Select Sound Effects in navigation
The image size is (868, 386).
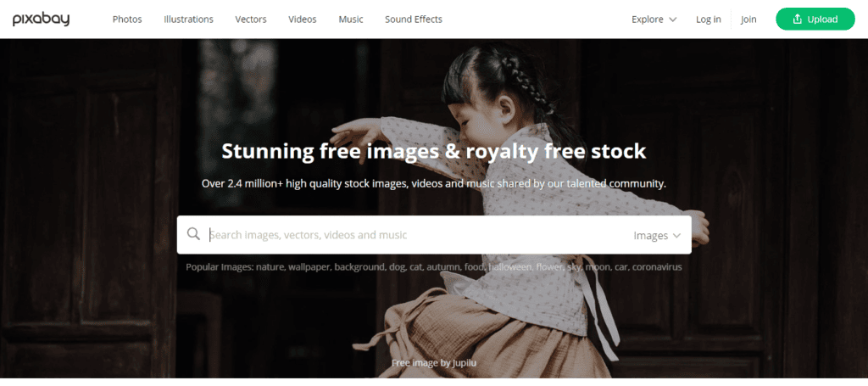[x=414, y=20]
